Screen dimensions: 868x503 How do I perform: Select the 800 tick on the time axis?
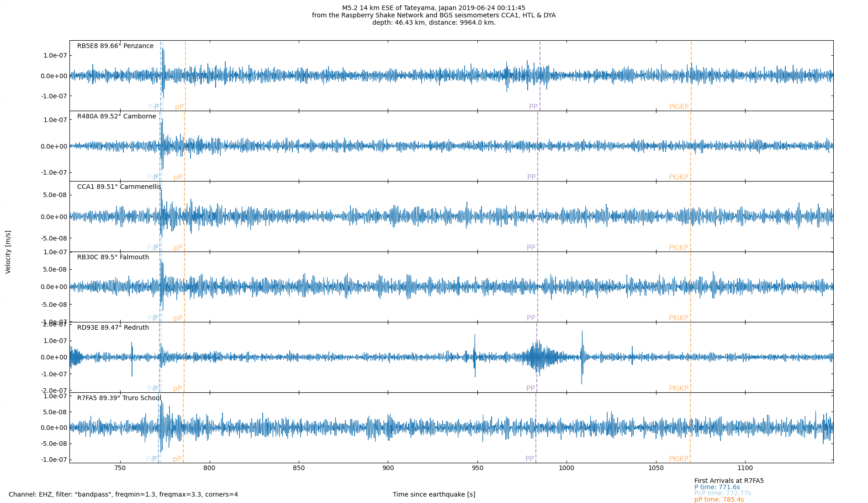coord(209,468)
